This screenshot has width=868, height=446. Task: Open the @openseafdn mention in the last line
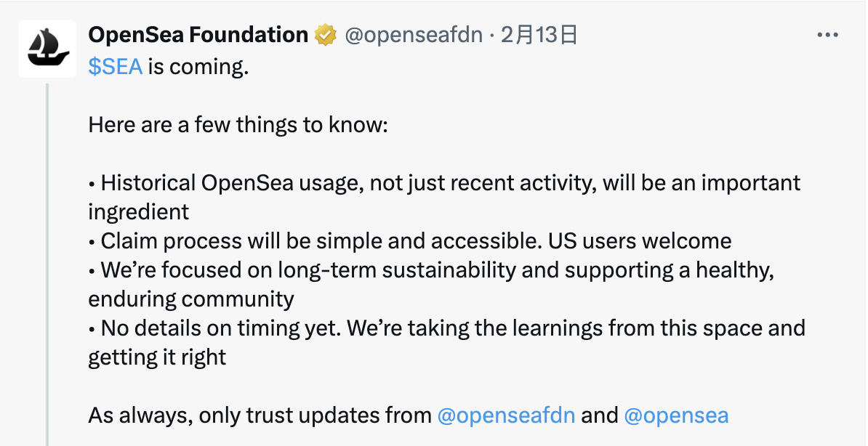tap(506, 415)
